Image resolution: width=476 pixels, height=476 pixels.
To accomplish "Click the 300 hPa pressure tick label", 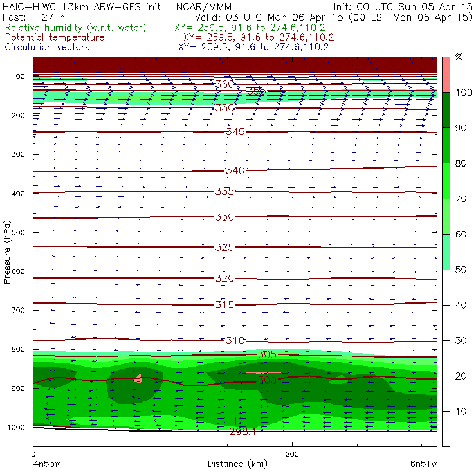I will [18, 154].
